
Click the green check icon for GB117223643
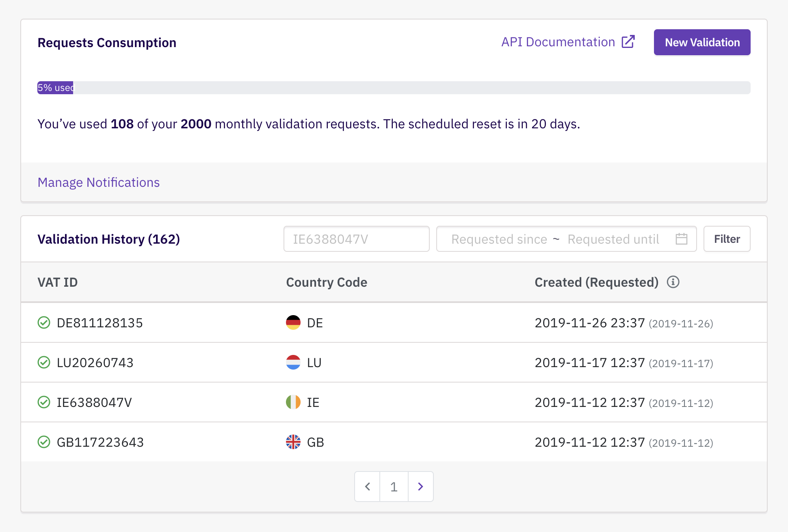[x=44, y=442]
